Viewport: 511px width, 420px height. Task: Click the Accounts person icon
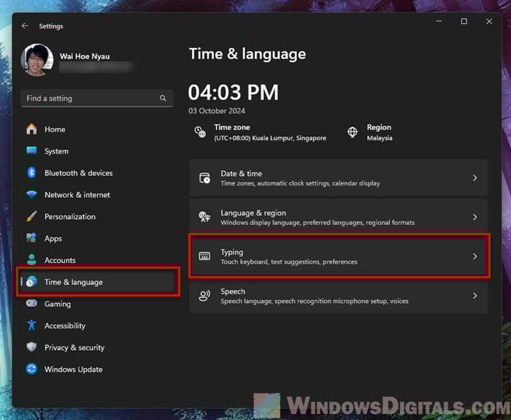click(31, 259)
